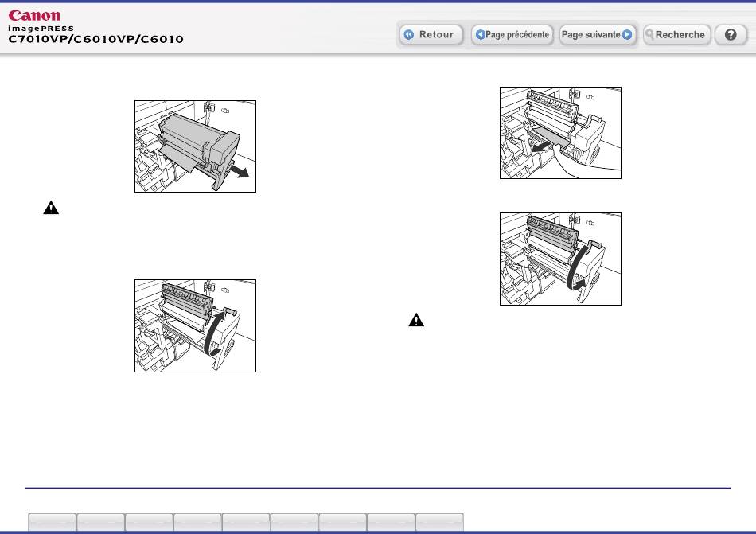Click the warning triangle icon below the closed fixing unit illustration
This screenshot has width=756, height=534.
(51, 208)
